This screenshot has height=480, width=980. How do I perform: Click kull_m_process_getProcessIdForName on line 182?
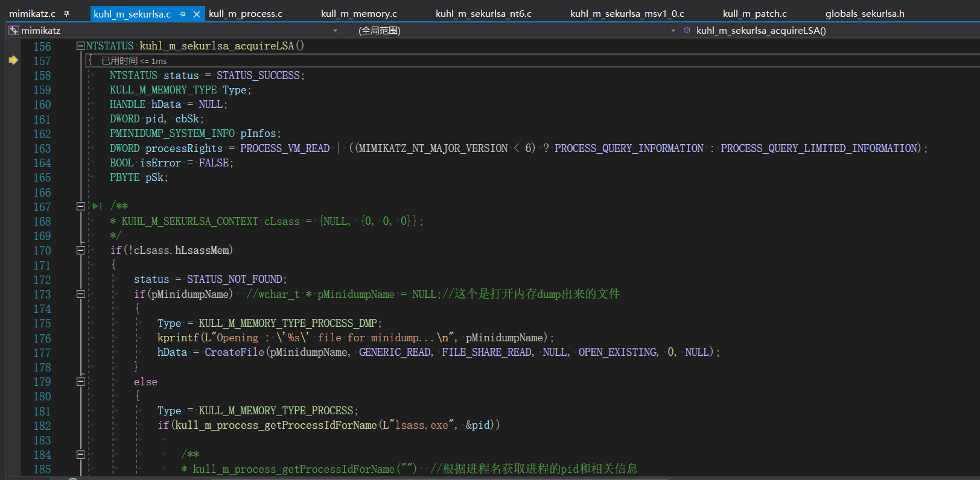pos(276,425)
